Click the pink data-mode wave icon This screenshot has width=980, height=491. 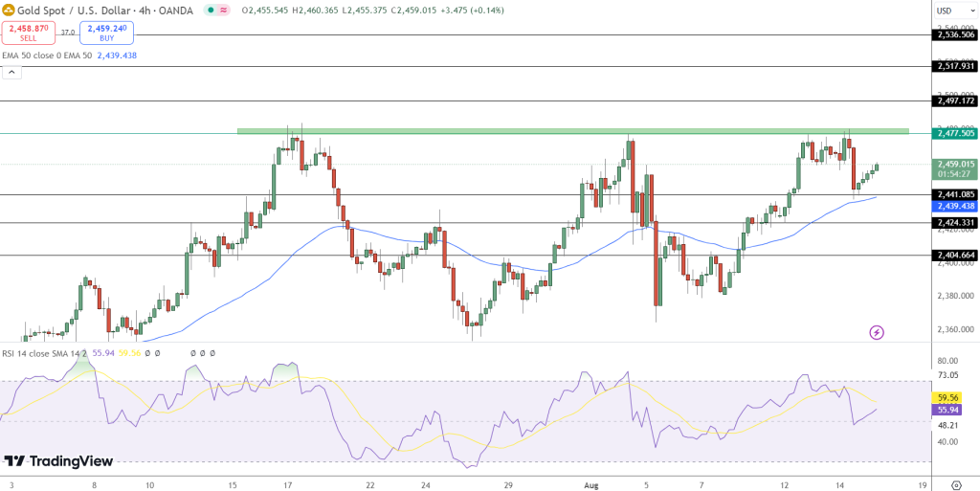point(224,10)
